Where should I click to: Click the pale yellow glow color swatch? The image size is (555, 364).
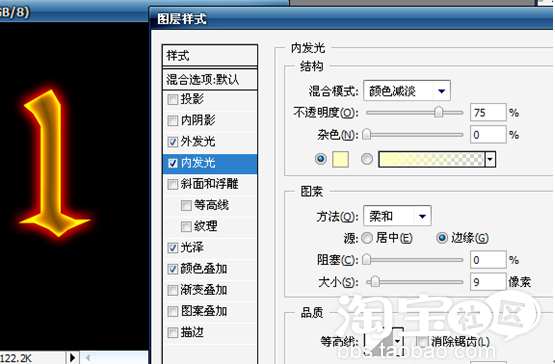coord(341,159)
